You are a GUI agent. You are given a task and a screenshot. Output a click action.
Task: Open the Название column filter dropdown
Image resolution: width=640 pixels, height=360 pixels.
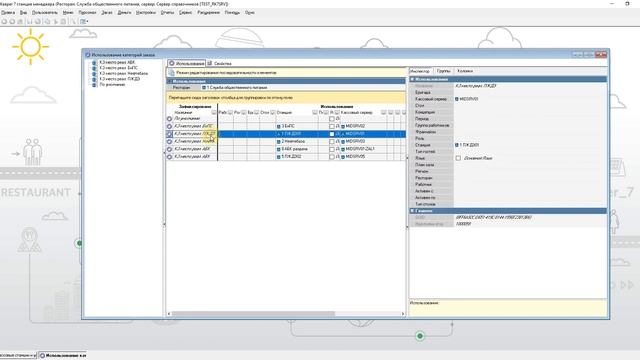click(x=213, y=112)
